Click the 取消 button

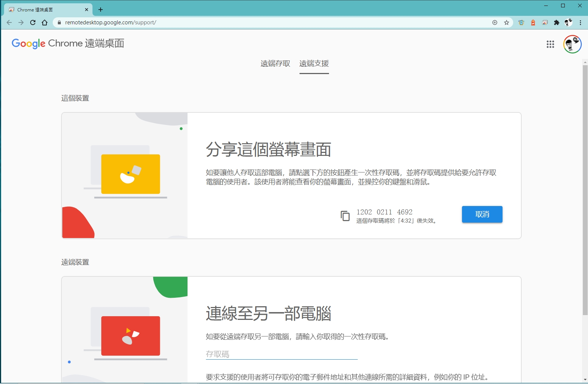[x=482, y=214]
